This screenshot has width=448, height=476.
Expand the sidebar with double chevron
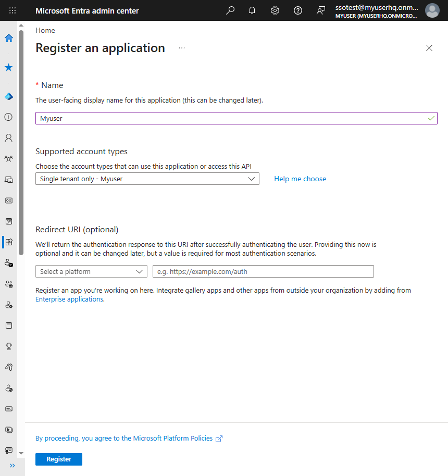tap(12, 466)
